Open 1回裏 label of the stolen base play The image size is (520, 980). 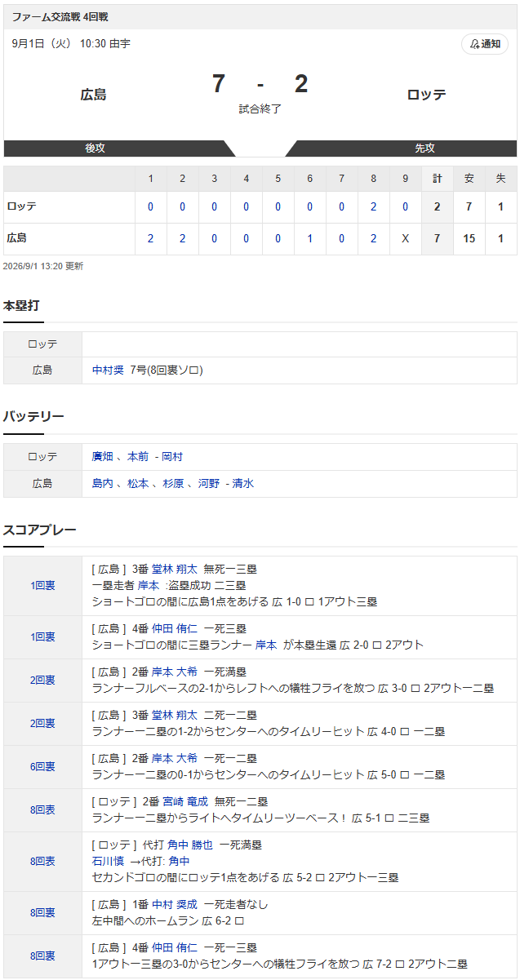[x=43, y=586]
